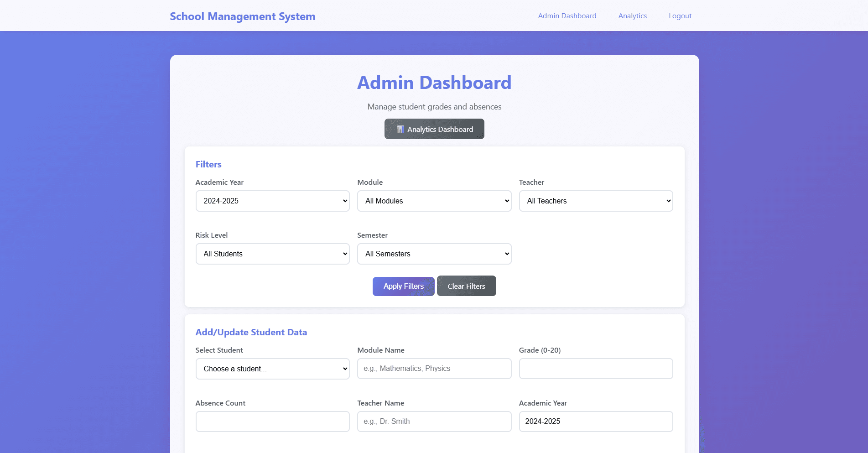This screenshot has height=453, width=868.
Task: Focus the Module Name text field
Action: tap(434, 369)
